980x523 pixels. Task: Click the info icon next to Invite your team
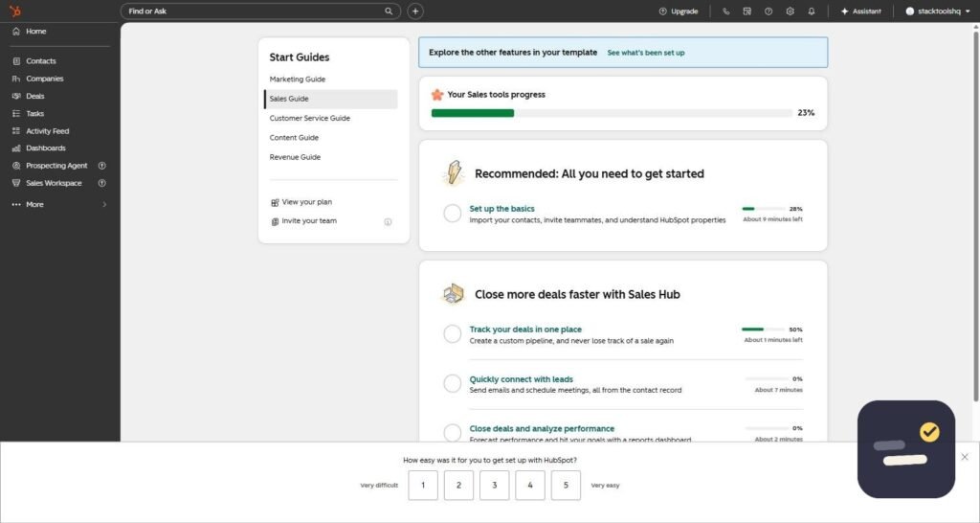pyautogui.click(x=388, y=222)
